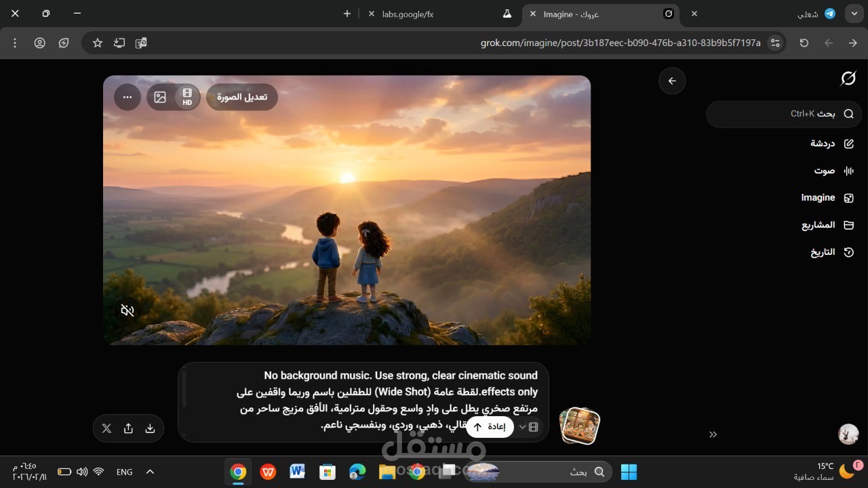Switch to HD video mode icon
The width and height of the screenshot is (868, 488).
click(x=187, y=97)
